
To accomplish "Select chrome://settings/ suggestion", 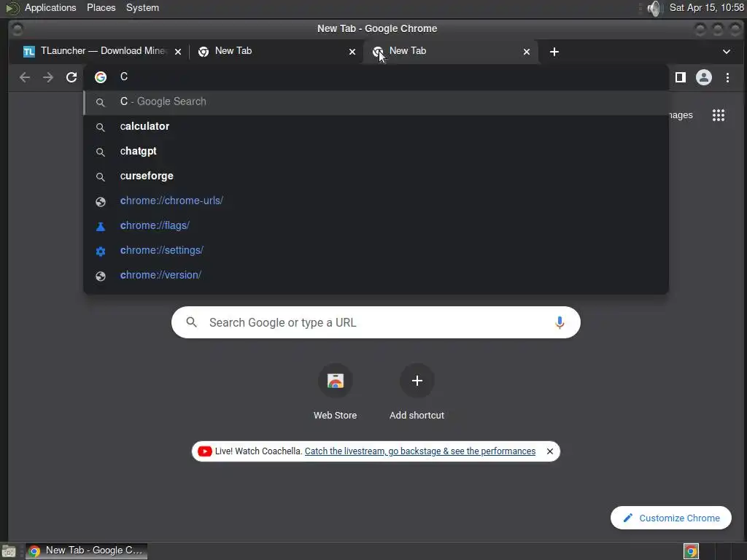I will pyautogui.click(x=376, y=251).
